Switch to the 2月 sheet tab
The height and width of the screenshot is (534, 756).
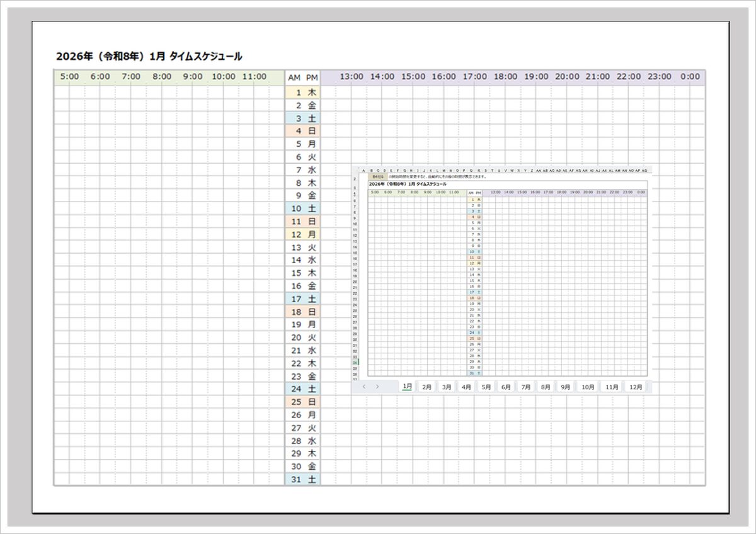(x=427, y=387)
